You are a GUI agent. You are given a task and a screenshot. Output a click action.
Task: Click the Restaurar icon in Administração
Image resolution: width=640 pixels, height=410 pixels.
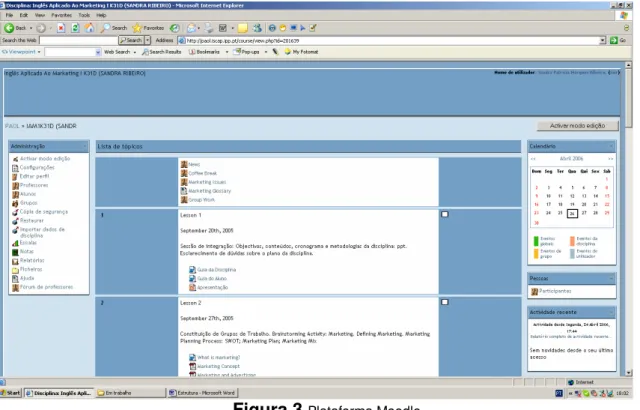pyautogui.click(x=16, y=221)
